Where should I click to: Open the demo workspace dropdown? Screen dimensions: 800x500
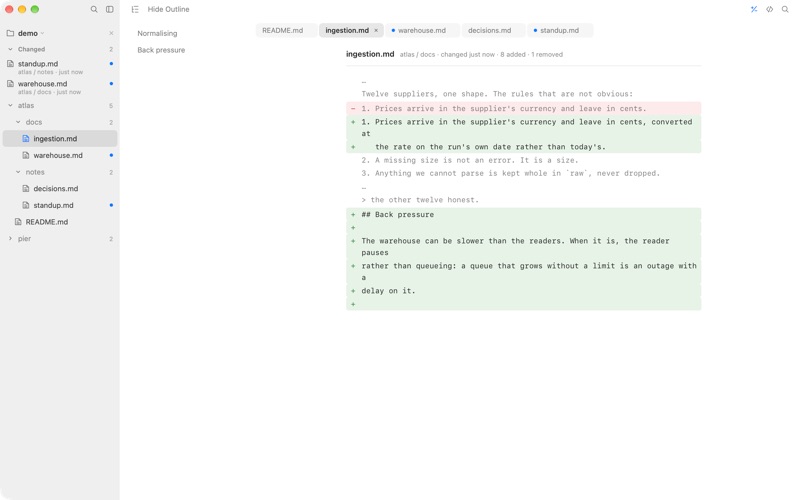coord(31,33)
